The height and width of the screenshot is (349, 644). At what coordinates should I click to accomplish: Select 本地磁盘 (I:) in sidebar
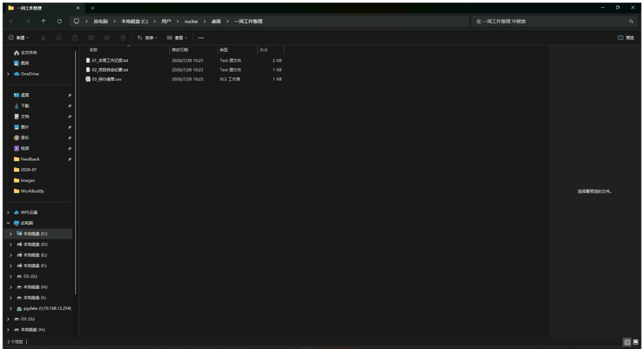point(32,298)
